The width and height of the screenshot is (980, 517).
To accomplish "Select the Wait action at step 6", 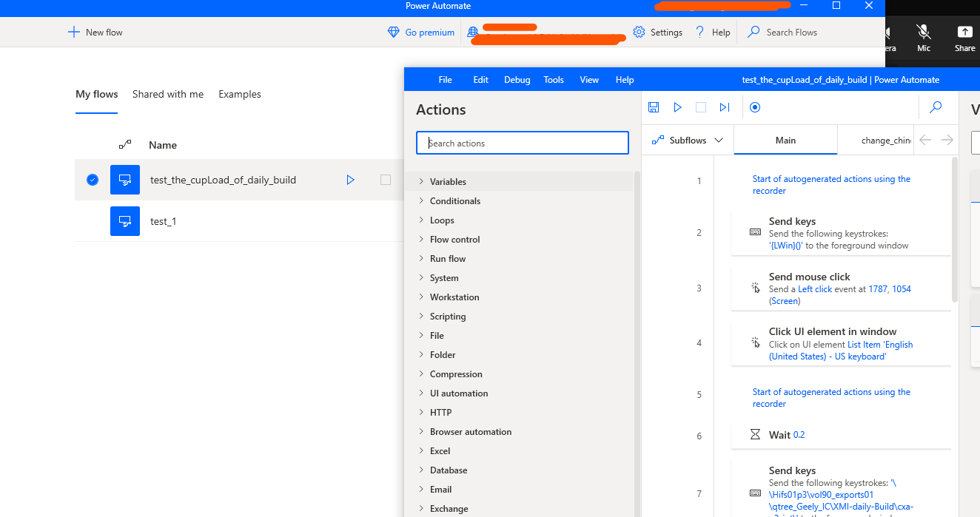I will (841, 435).
